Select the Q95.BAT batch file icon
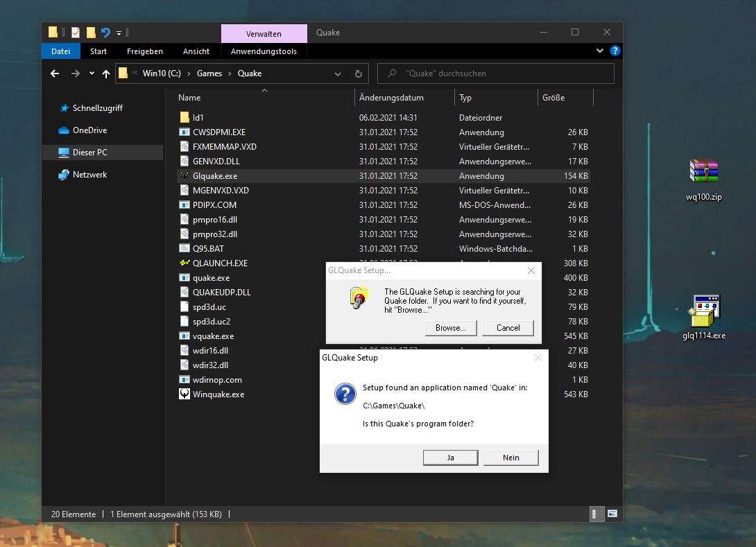The height and width of the screenshot is (547, 756). point(184,248)
